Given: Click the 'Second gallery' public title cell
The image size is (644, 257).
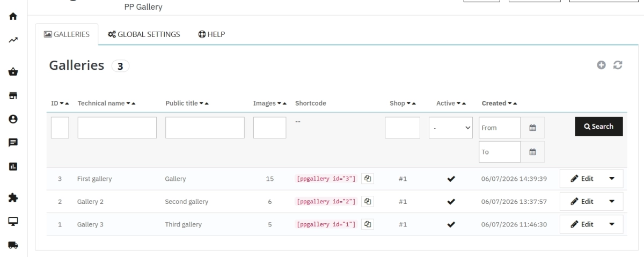Looking at the screenshot, I should coord(186,202).
